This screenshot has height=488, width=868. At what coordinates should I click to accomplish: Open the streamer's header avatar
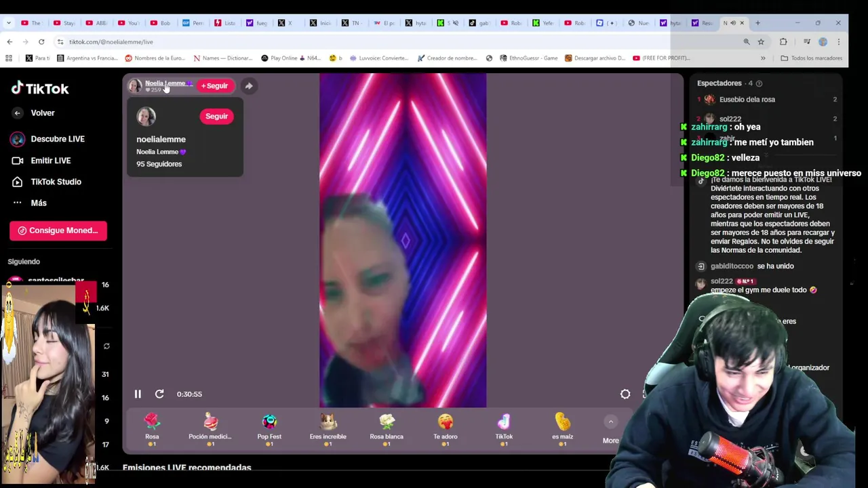[135, 86]
